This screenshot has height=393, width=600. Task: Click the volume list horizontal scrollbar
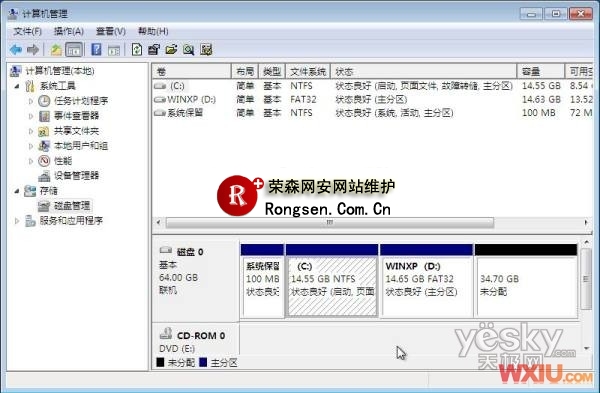pyautogui.click(x=372, y=222)
